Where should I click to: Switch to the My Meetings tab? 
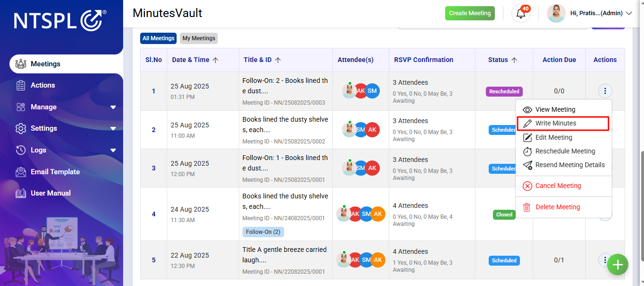(x=199, y=38)
